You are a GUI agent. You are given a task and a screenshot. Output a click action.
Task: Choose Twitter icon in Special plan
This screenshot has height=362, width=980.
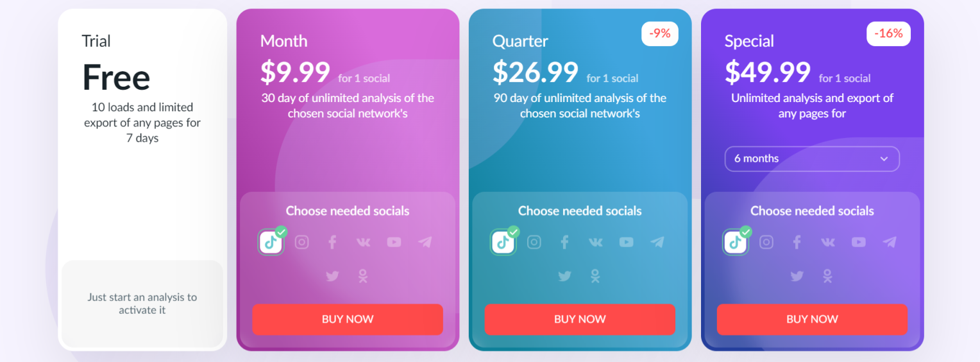pyautogui.click(x=797, y=276)
